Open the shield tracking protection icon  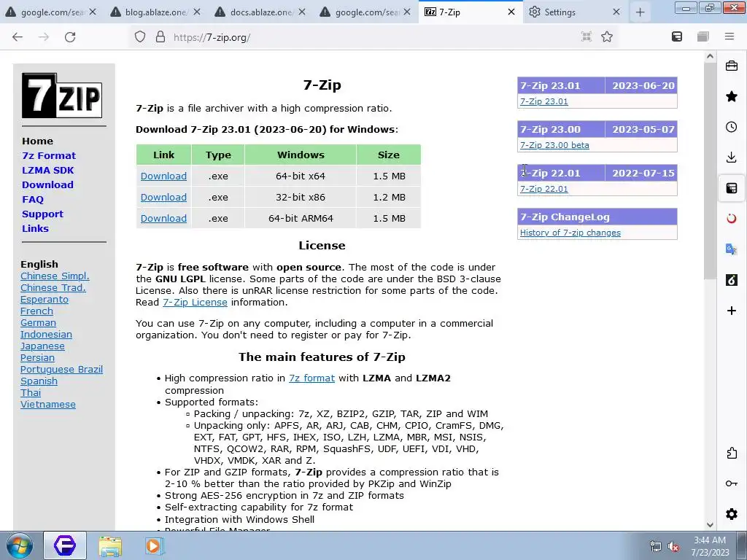click(139, 36)
